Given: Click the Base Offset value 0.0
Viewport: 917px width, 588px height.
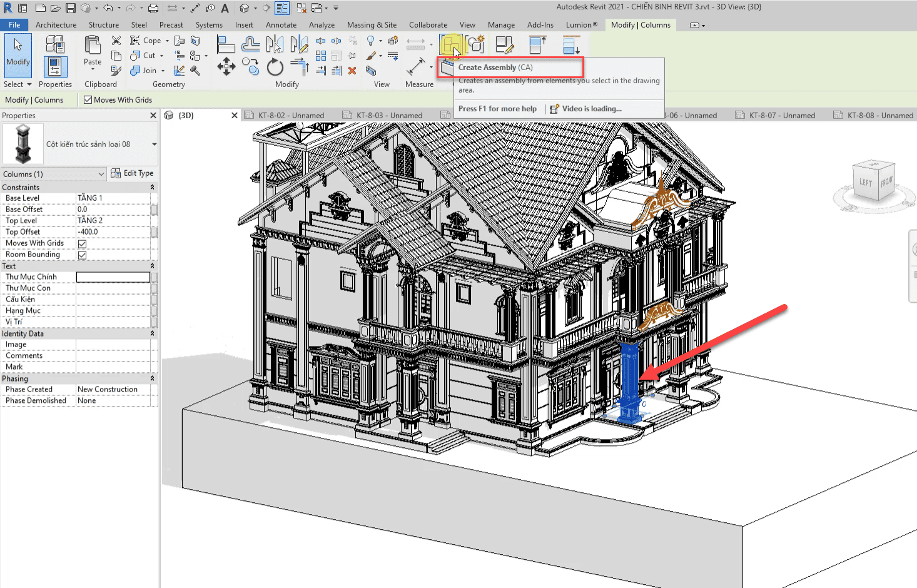Looking at the screenshot, I should (x=113, y=210).
